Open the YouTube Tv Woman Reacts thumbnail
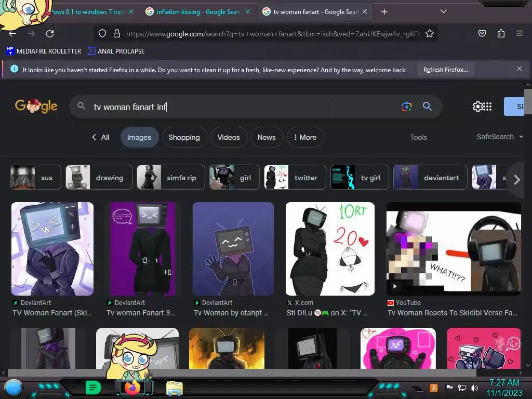This screenshot has height=399, width=532. point(454,249)
